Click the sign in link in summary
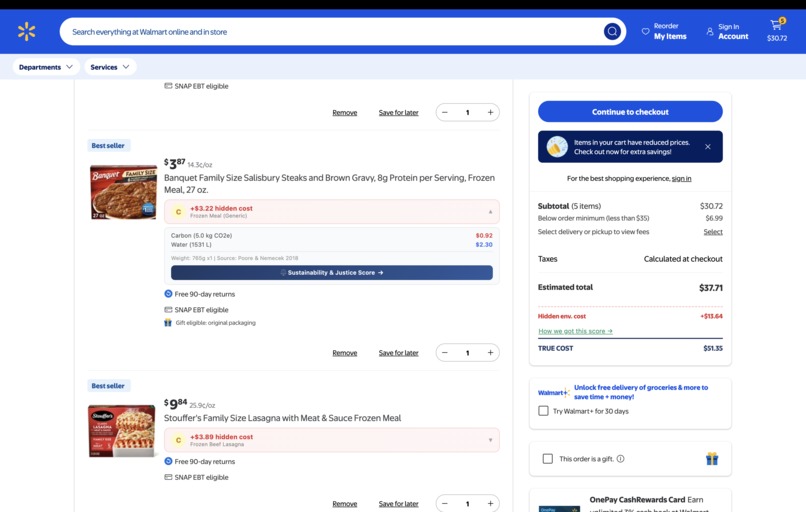Image resolution: width=806 pixels, height=512 pixels. (x=682, y=178)
